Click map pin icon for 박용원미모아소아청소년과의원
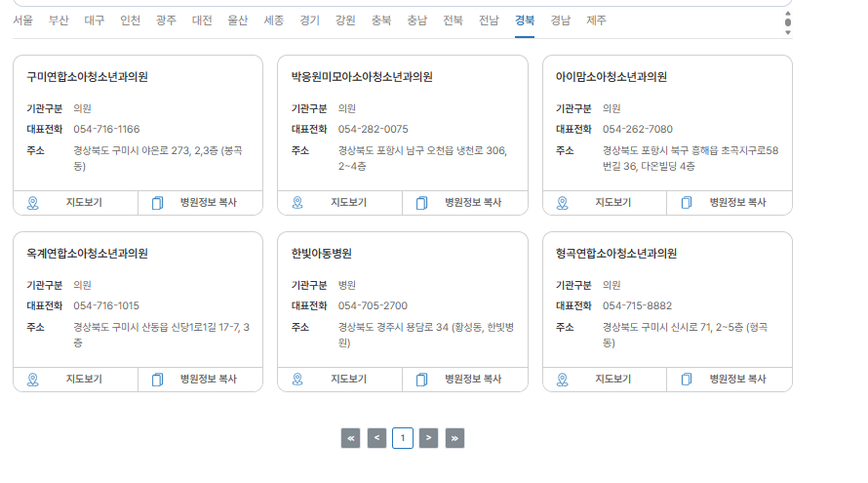 point(297,203)
